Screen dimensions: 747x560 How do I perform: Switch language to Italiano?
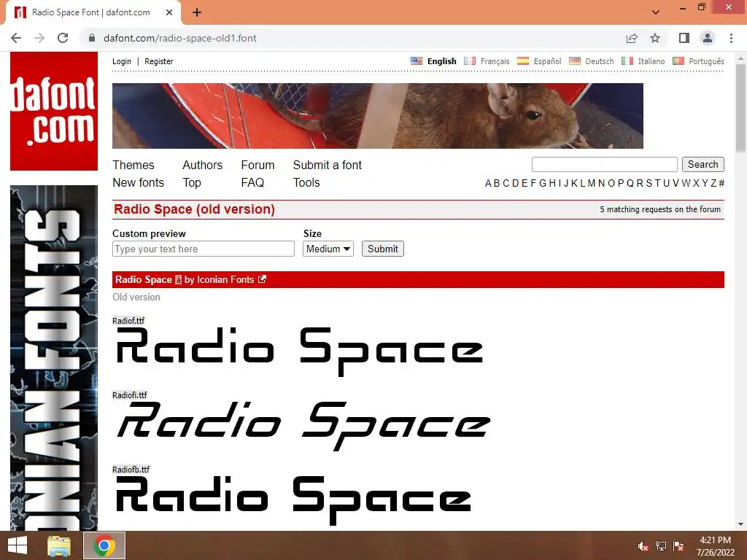651,61
